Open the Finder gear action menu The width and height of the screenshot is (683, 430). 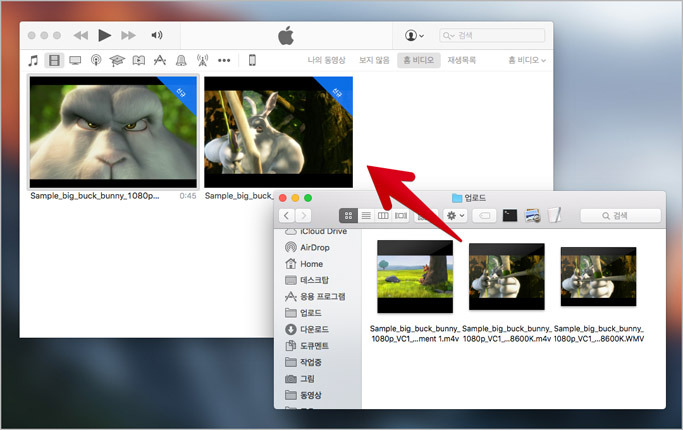(456, 216)
